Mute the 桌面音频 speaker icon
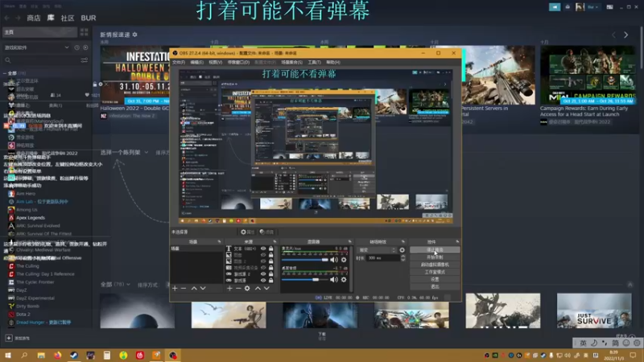This screenshot has width=644, height=362. click(334, 279)
